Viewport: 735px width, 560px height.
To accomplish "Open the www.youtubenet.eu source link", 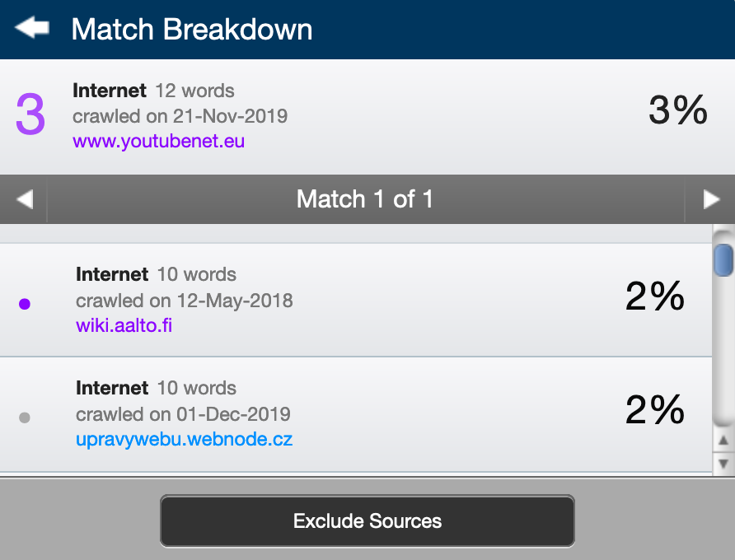I will pyautogui.click(x=157, y=141).
